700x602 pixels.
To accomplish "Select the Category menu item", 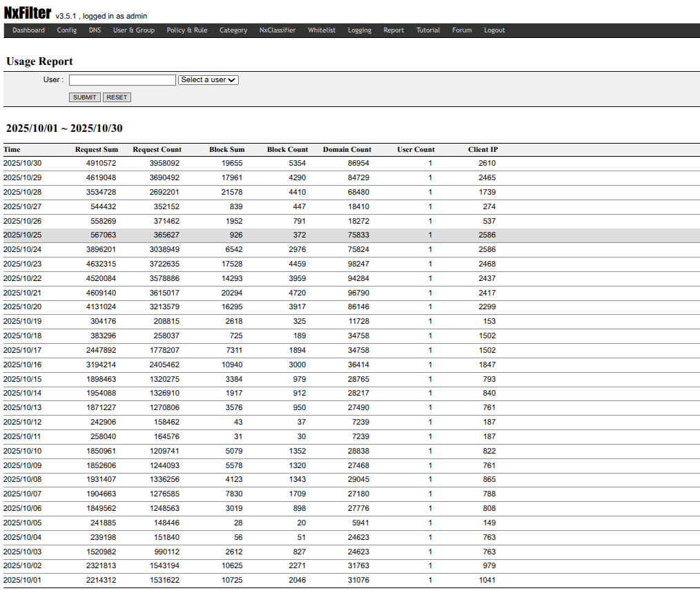I will [x=233, y=30].
